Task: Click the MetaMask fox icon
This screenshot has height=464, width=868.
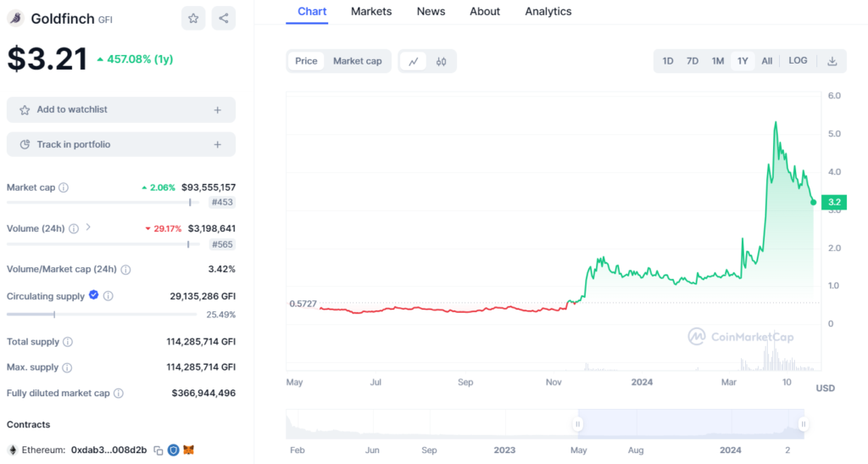Action: 189,450
